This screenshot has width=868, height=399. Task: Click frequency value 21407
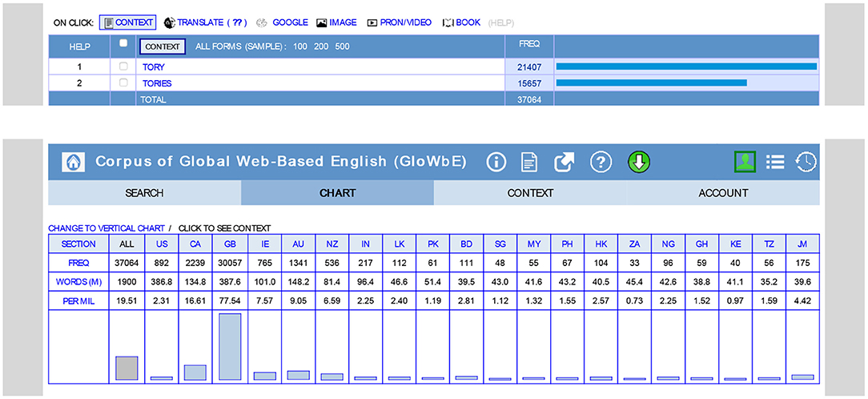coord(528,67)
